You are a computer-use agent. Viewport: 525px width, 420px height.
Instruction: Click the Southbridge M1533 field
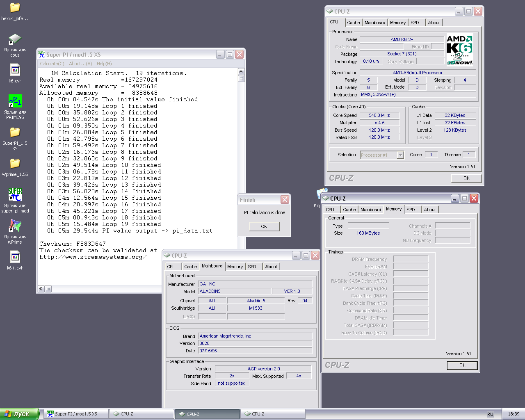256,308
